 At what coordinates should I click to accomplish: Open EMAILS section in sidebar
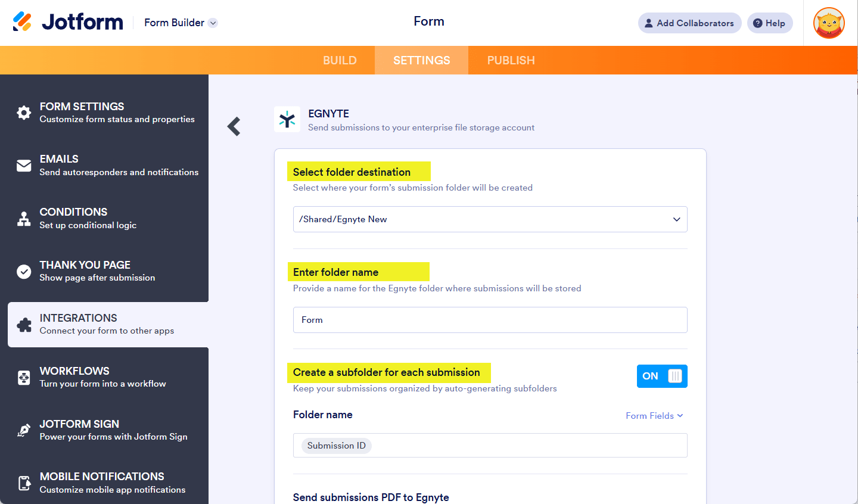click(104, 166)
